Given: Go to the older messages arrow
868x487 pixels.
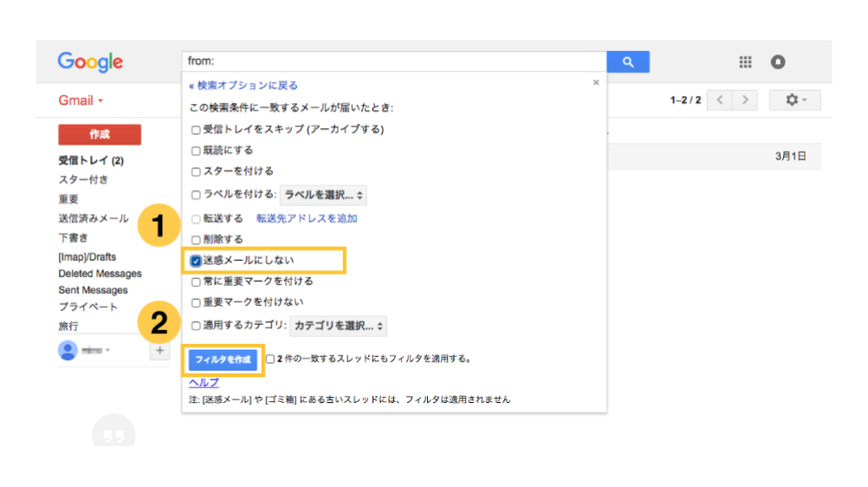Looking at the screenshot, I should coord(745,100).
